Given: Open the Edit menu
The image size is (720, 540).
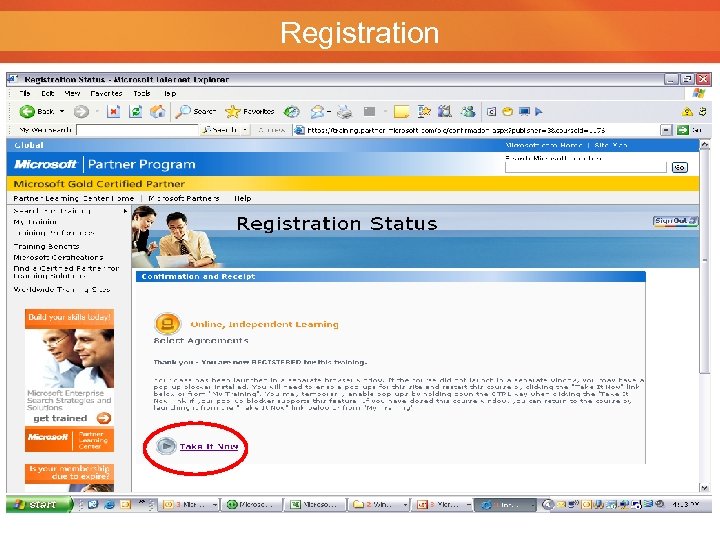Looking at the screenshot, I should (x=47, y=93).
